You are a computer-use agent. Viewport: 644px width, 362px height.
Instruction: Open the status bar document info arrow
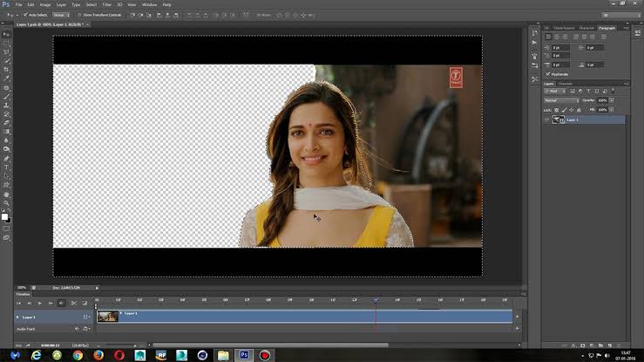point(97,288)
